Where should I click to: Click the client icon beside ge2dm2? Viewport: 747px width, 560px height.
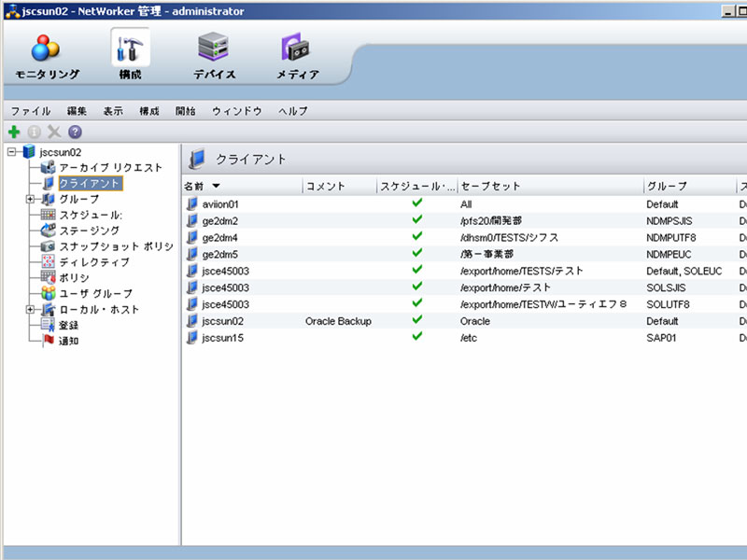tap(192, 220)
